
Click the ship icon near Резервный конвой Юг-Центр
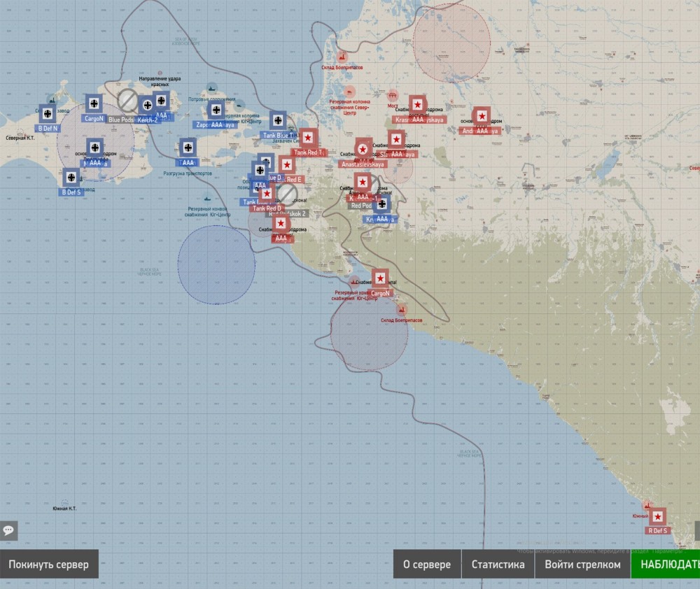tap(207, 197)
